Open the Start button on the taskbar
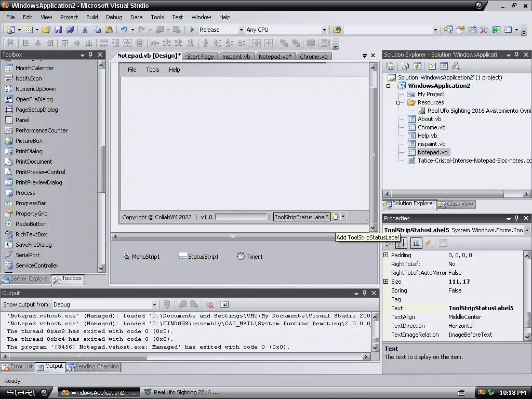Screen dimensions: 532x399 25,393
